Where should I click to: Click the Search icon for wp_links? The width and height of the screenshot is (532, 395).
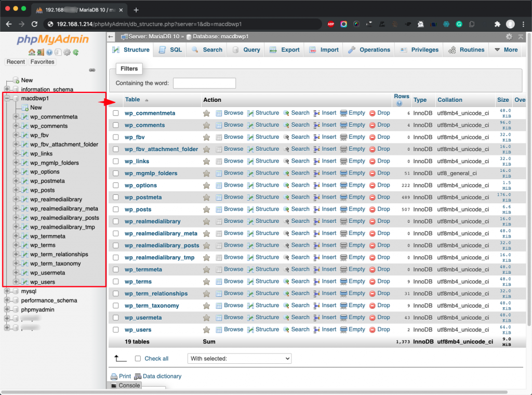pyautogui.click(x=286, y=161)
